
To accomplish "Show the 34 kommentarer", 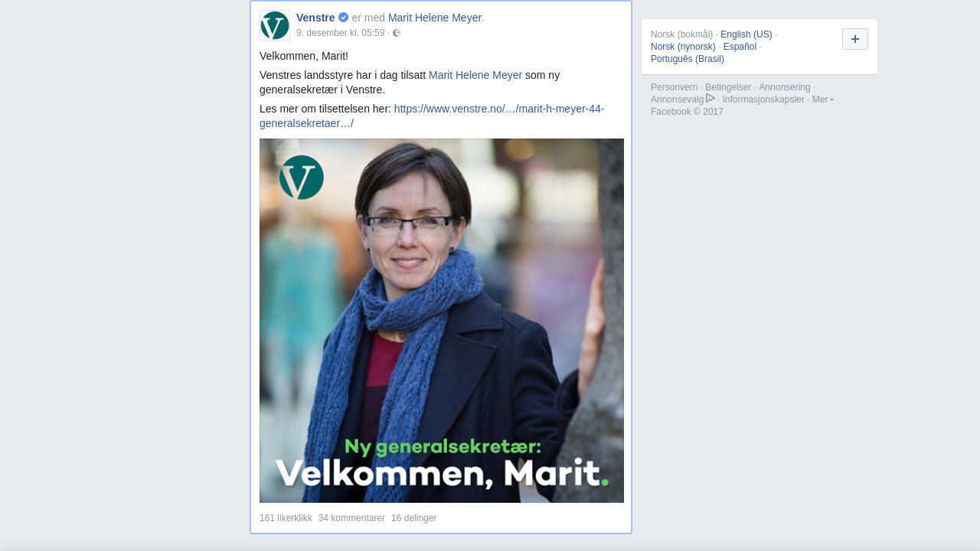I will click(x=351, y=518).
